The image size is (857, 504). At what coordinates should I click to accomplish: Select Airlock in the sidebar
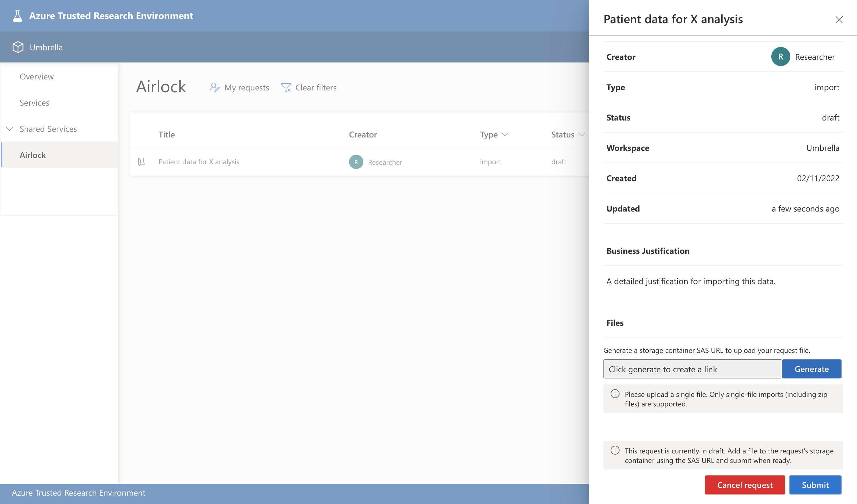coord(33,155)
